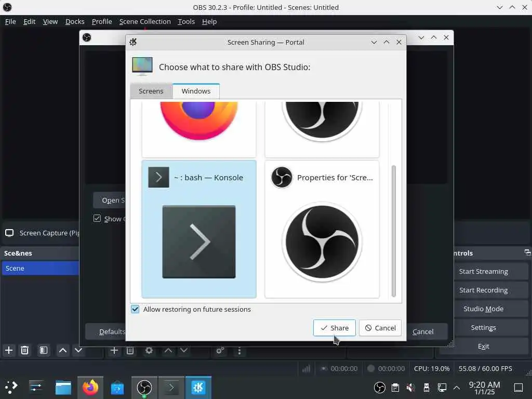Select the bash — Konsole window card
This screenshot has height=399, width=532.
pyautogui.click(x=199, y=229)
